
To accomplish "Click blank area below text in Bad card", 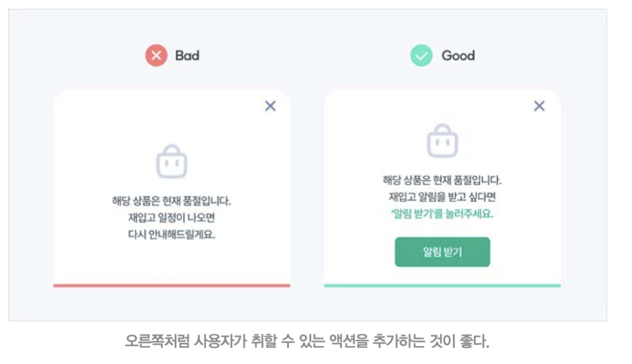I will pyautogui.click(x=172, y=262).
